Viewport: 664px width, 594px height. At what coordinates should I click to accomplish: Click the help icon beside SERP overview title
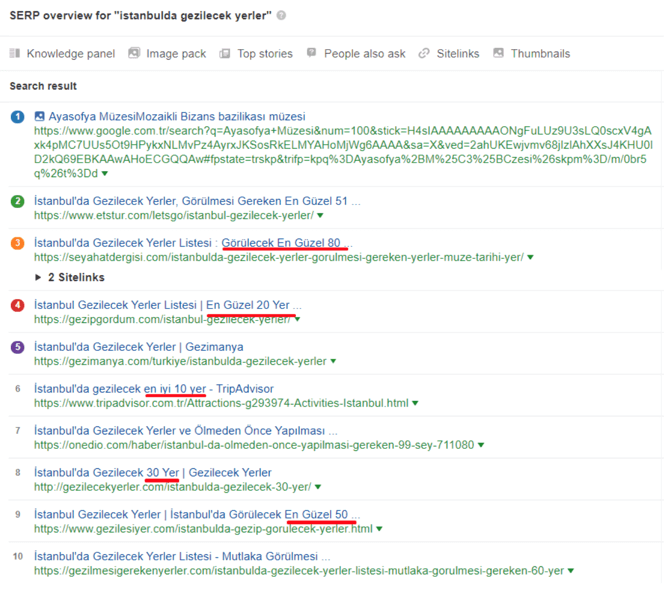click(281, 15)
